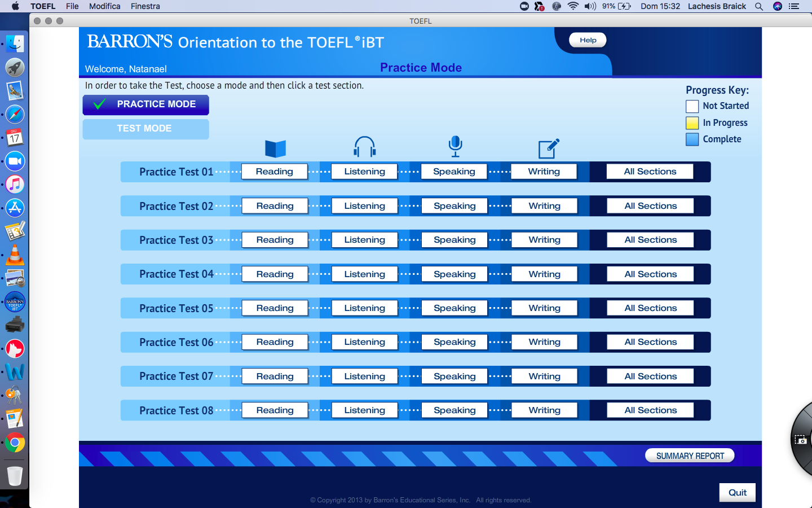The image size is (812, 508).
Task: Click the Writing pencil icon
Action: tap(549, 148)
